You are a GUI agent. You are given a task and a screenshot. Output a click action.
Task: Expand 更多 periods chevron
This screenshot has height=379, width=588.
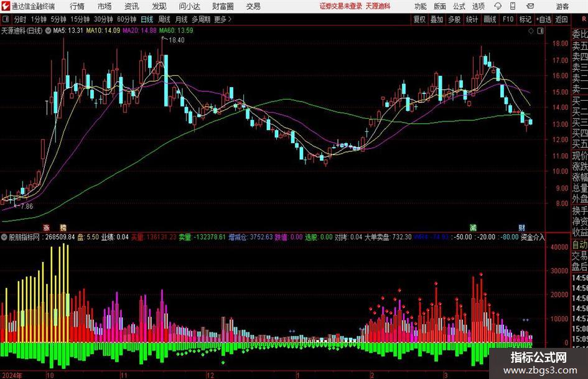pyautogui.click(x=223, y=19)
